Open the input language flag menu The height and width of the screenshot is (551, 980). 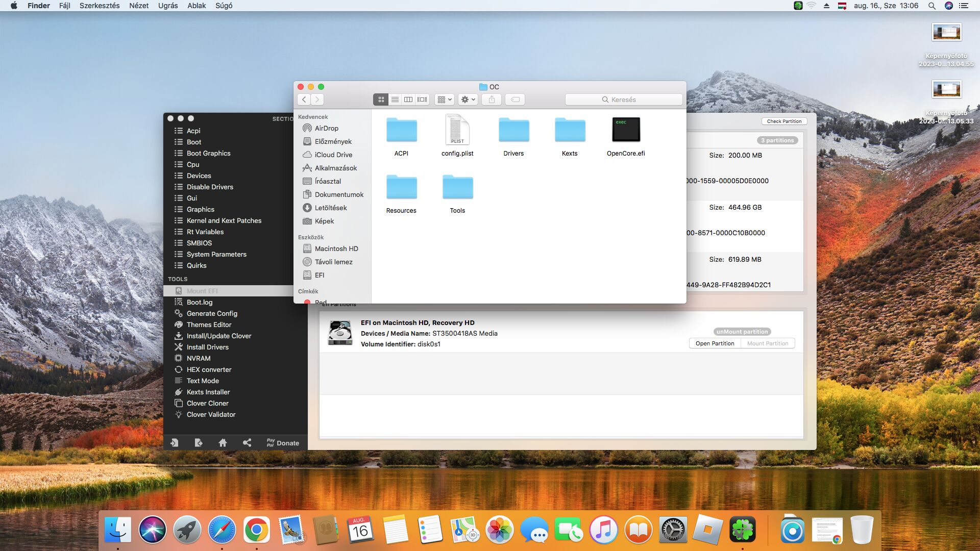[842, 6]
